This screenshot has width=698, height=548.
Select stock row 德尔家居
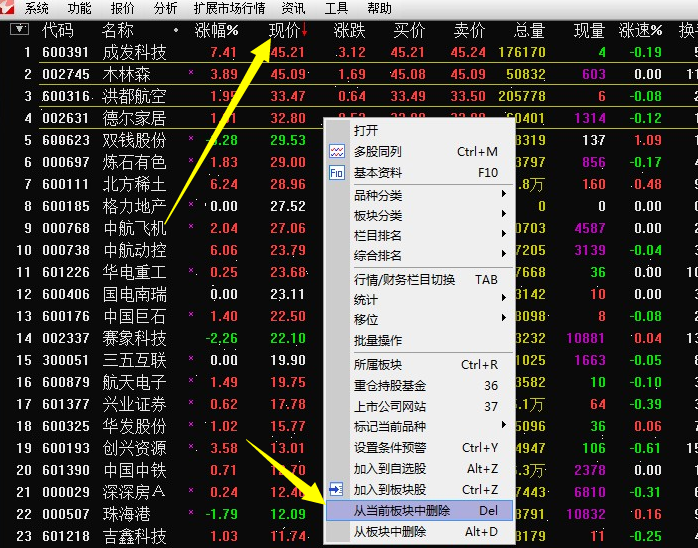tap(349, 118)
